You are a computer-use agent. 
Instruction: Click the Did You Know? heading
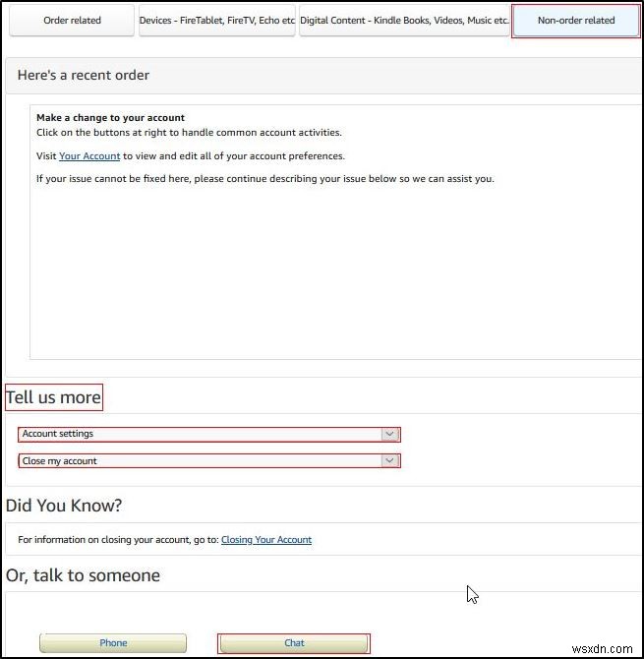[64, 506]
